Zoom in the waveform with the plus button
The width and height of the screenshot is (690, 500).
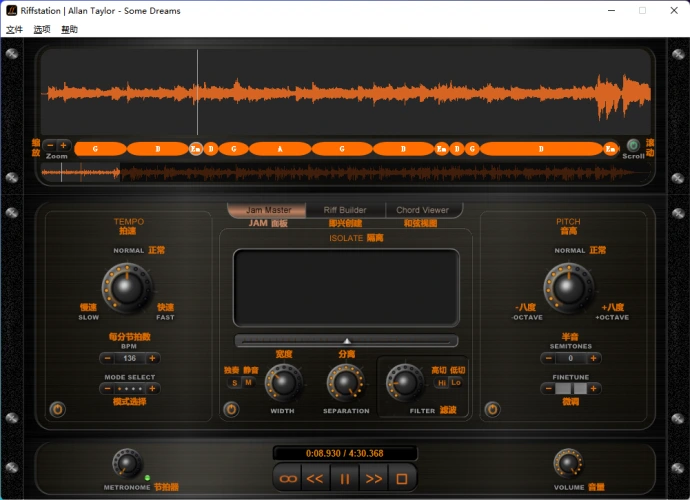64,146
